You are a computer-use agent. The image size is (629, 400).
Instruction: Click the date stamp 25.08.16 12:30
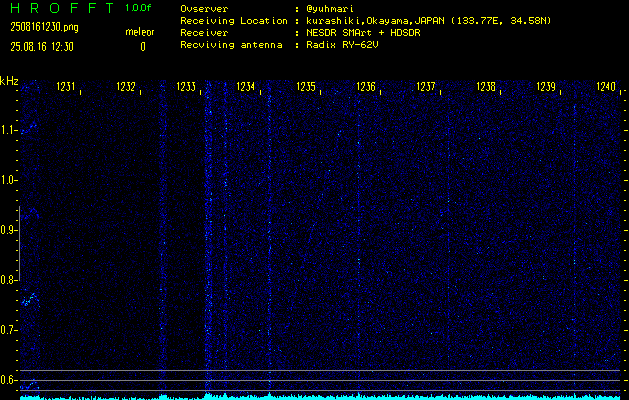(42, 47)
